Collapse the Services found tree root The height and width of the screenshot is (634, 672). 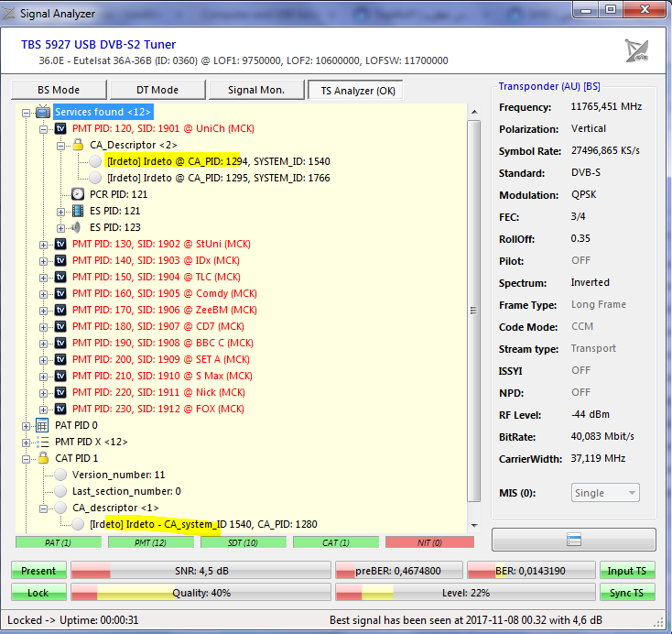pyautogui.click(x=26, y=112)
